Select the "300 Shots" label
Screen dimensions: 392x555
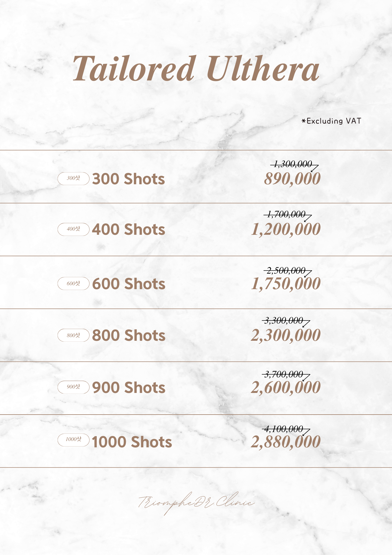[x=128, y=179]
